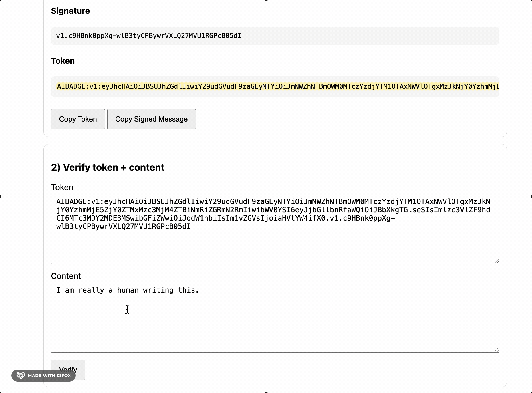Grab the Content textarea resize handle
Screen dimensions: 532x393
(x=497, y=350)
